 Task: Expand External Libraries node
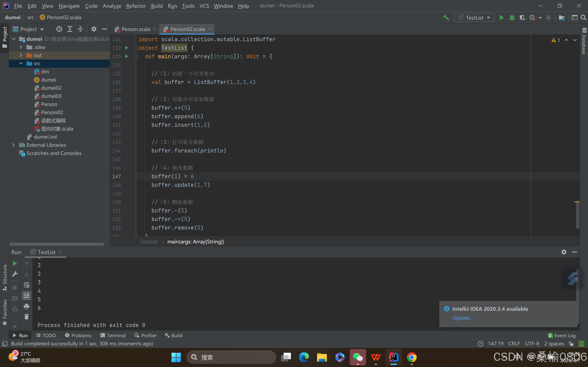coord(14,145)
